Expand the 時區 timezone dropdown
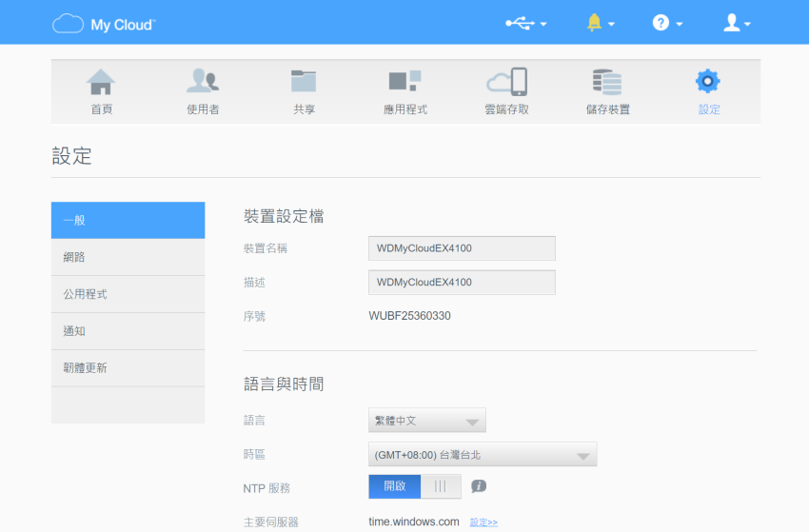The height and width of the screenshot is (532, 809). point(483,455)
